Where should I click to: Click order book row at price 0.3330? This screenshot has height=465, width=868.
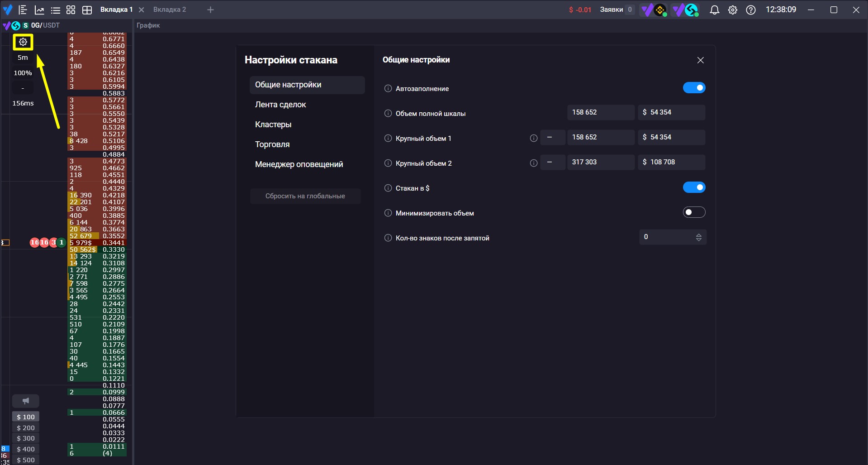(97, 249)
